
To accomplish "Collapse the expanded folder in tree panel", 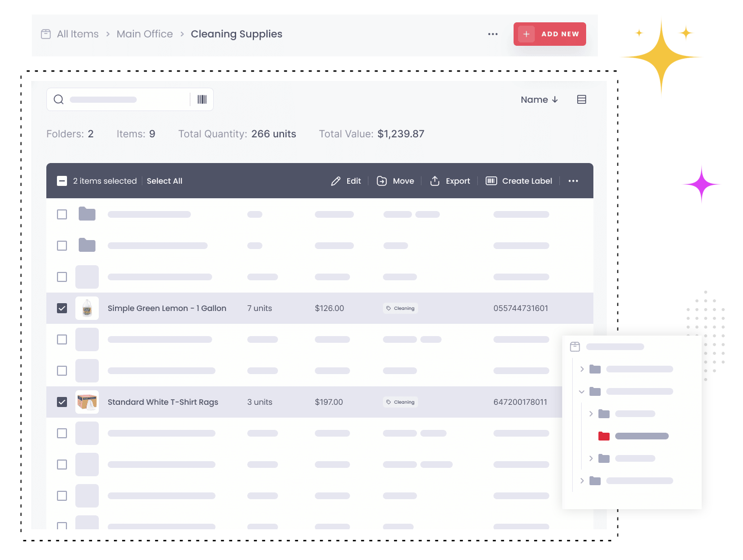I will (582, 391).
